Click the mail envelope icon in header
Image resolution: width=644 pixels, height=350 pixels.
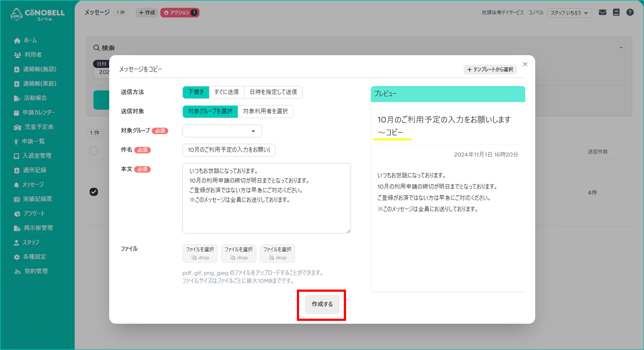click(x=602, y=12)
